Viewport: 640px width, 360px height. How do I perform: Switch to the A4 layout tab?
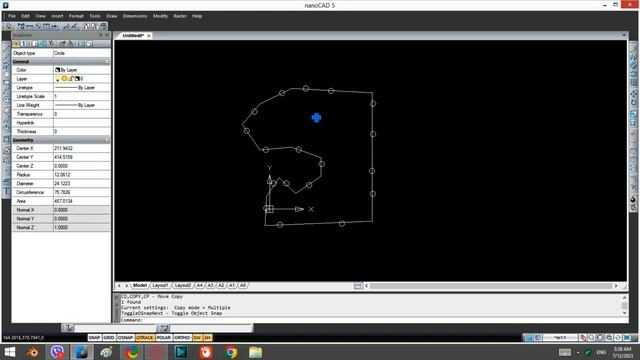click(199, 285)
